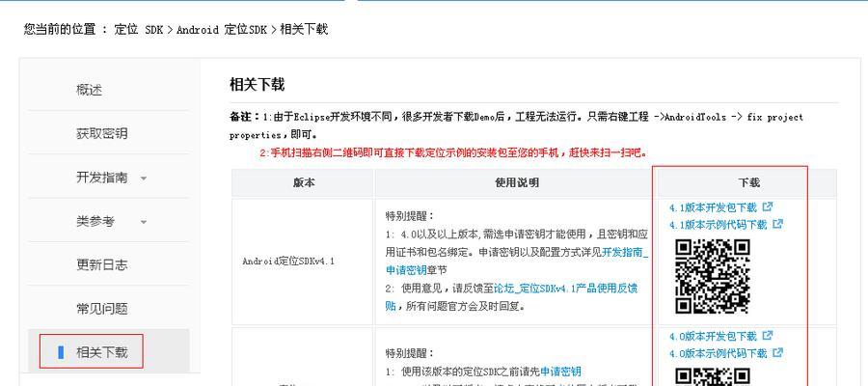Click the 4.1 version QR code image
868x386 pixels.
click(713, 276)
